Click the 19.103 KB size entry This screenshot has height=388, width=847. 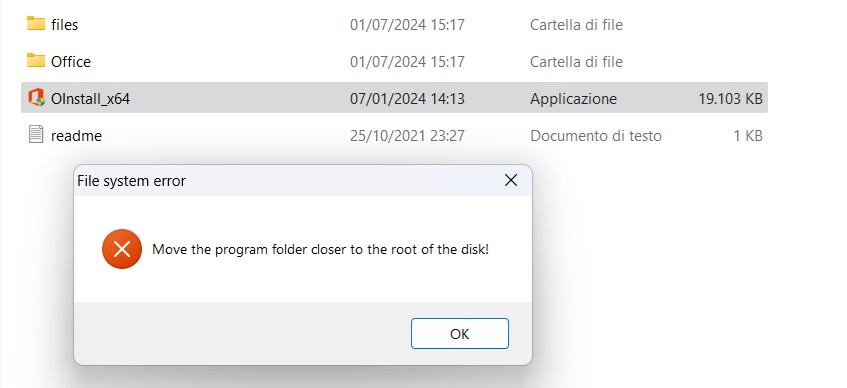pos(730,99)
